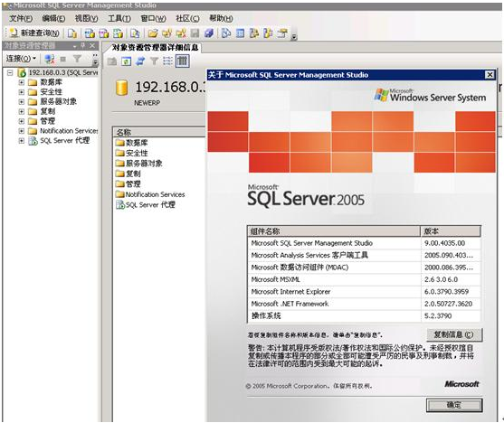Open the main toolbar options overflow arrow
The height and width of the screenshot is (423, 504).
tap(294, 37)
